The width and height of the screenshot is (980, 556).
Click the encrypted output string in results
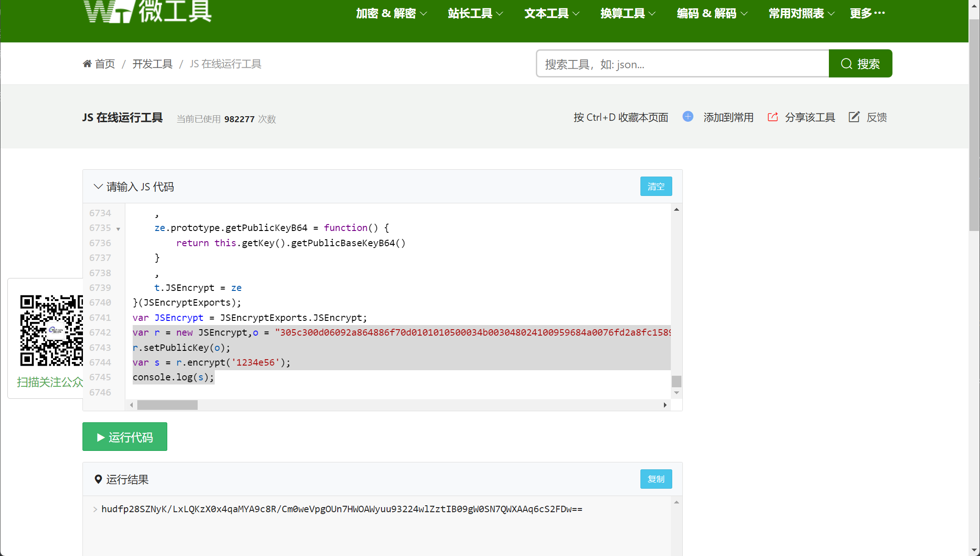point(341,509)
